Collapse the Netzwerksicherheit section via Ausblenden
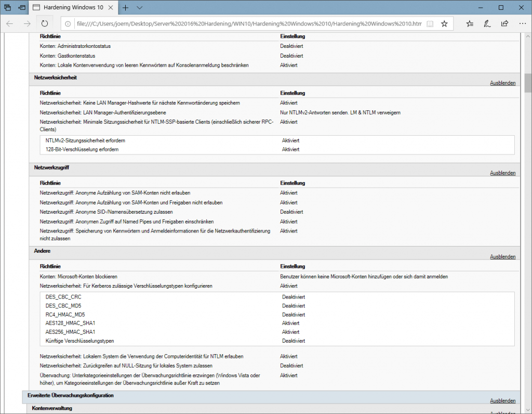This screenshot has width=532, height=414. tap(502, 82)
